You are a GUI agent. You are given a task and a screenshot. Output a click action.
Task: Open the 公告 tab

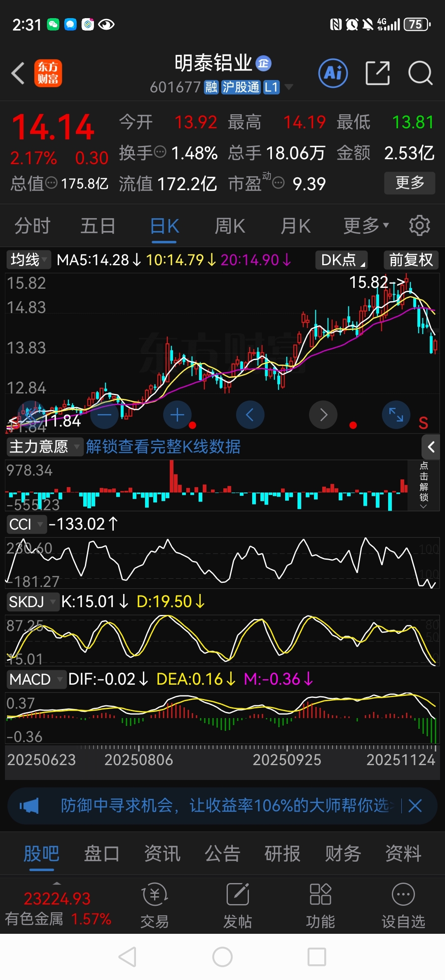click(x=222, y=853)
